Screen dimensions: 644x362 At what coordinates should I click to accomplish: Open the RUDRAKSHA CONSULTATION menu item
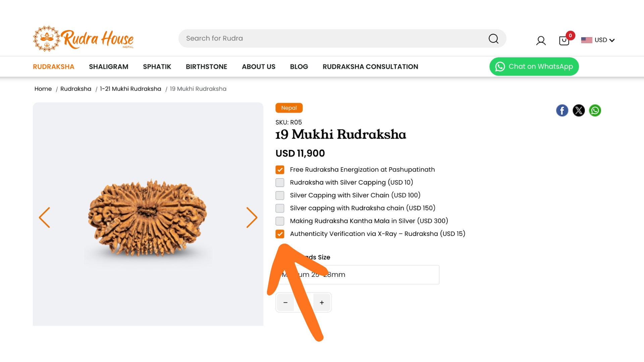pyautogui.click(x=370, y=67)
